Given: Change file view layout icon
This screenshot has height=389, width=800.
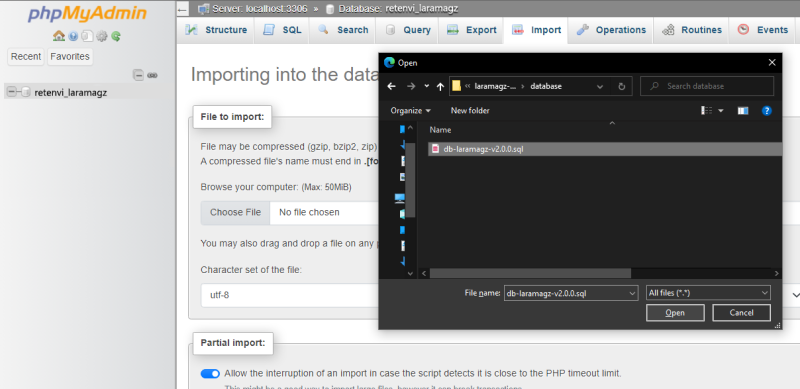Looking at the screenshot, I should (x=707, y=111).
